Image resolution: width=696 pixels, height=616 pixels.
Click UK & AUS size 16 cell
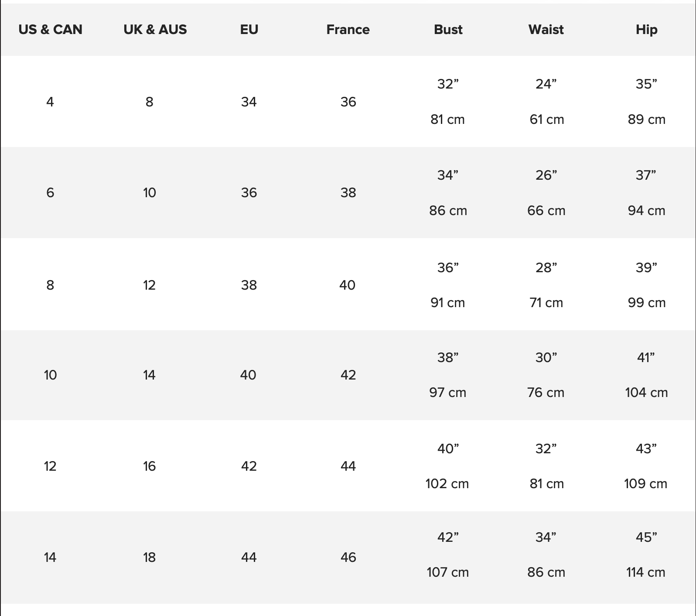point(149,466)
